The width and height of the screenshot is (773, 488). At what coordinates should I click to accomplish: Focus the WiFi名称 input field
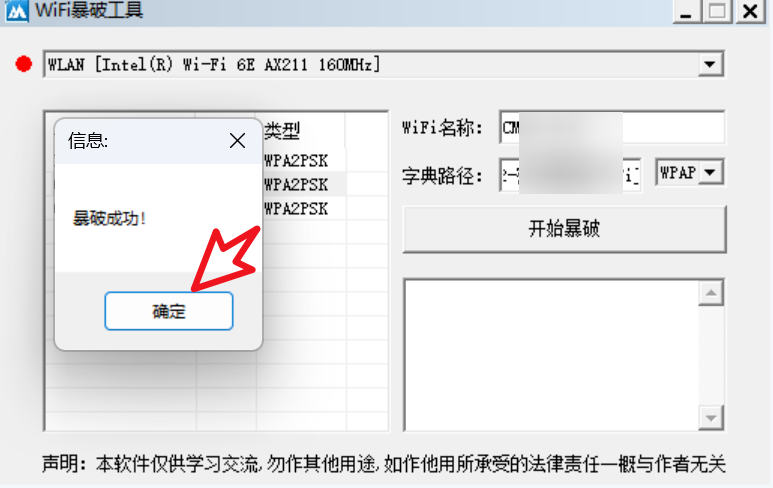612,128
